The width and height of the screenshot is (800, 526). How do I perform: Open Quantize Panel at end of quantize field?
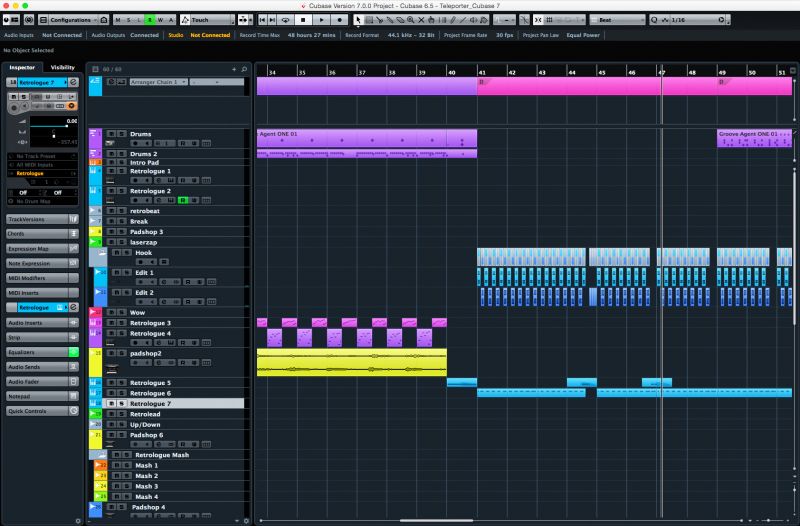coord(721,20)
